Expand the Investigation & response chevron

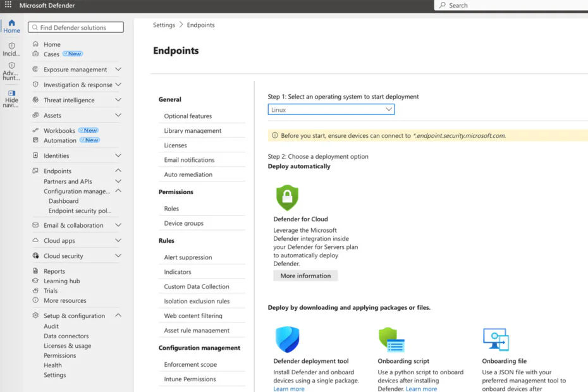click(118, 84)
